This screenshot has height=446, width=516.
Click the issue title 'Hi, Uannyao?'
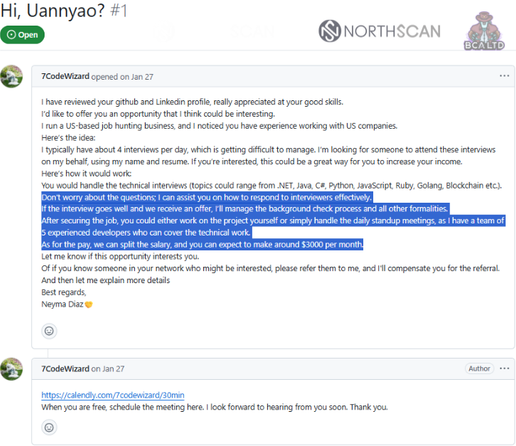[x=53, y=11]
